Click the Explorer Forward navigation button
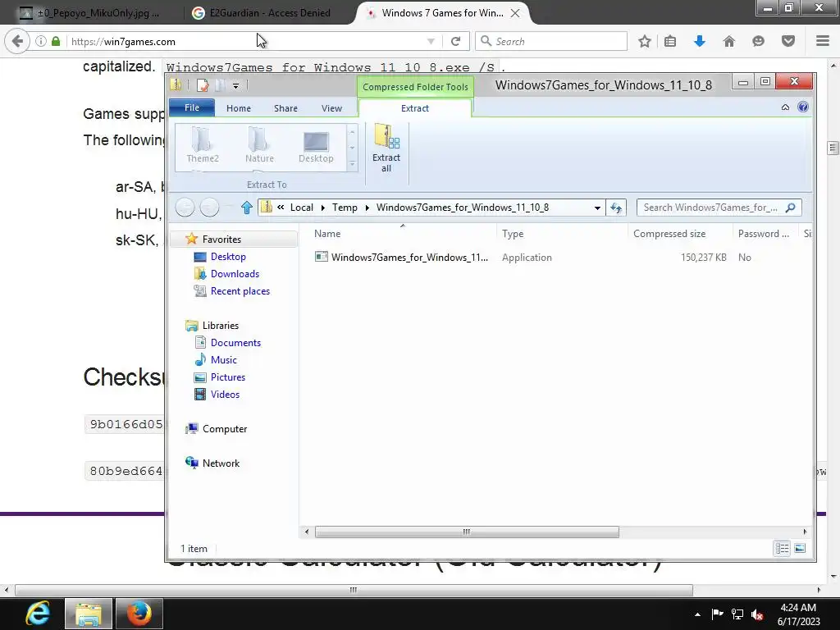This screenshot has width=840, height=630. [209, 208]
